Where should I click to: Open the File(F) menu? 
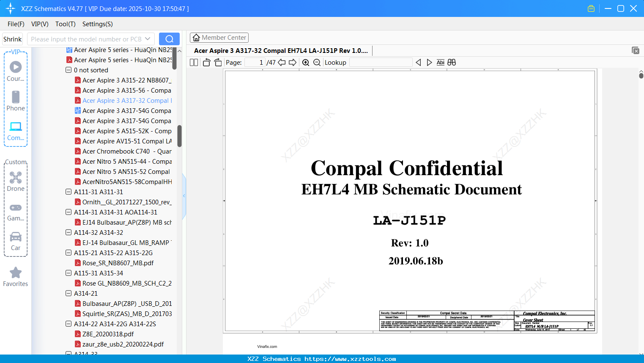click(16, 24)
